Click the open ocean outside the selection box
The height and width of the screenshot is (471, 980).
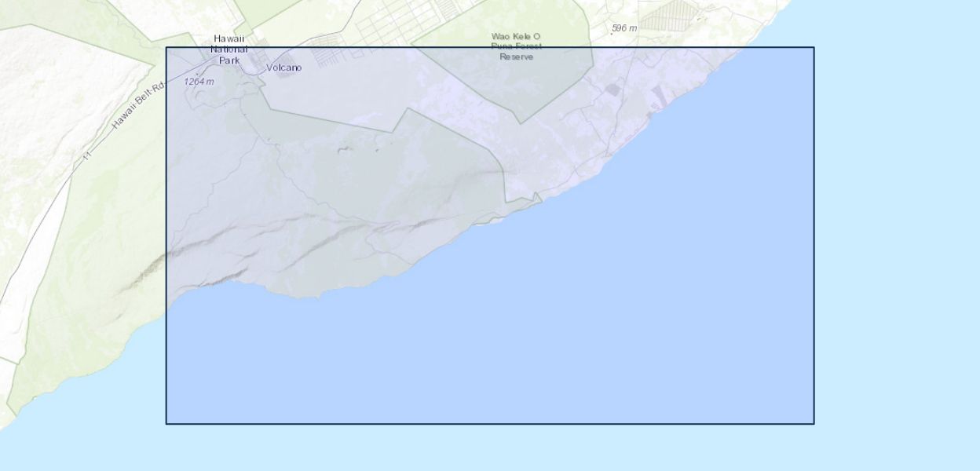(x=895, y=235)
